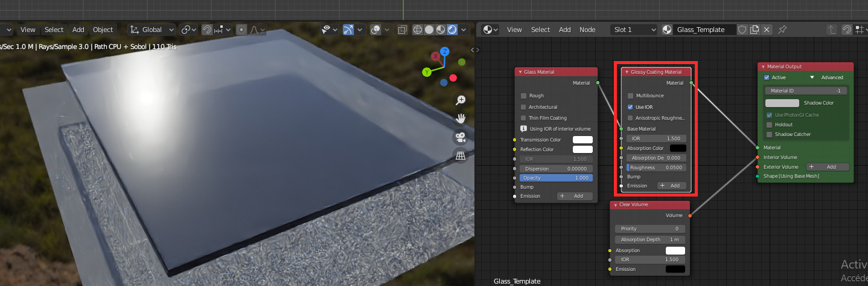Viewport: 868px width, 286px height.
Task: Click the Glass_Template material name field
Action: point(704,30)
